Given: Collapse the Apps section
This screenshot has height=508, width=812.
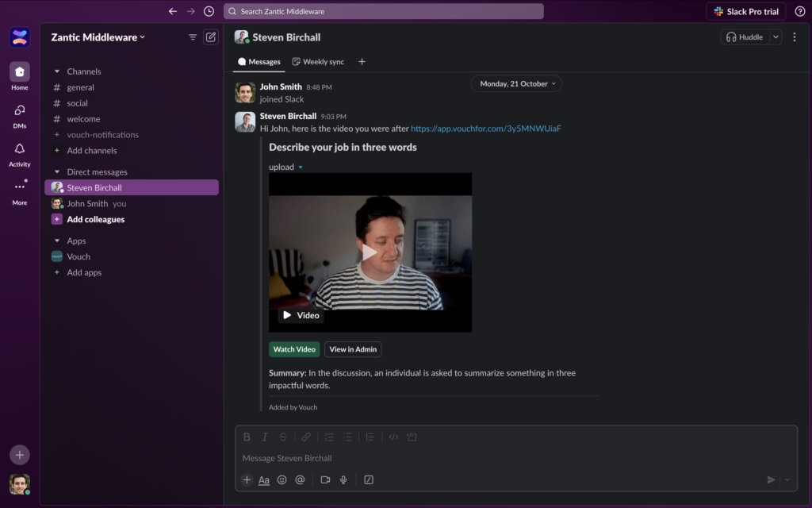Looking at the screenshot, I should pyautogui.click(x=57, y=241).
